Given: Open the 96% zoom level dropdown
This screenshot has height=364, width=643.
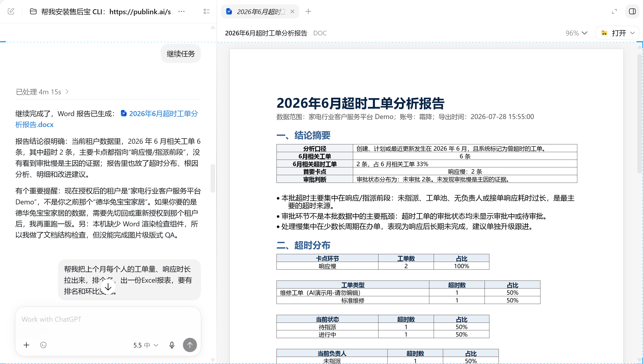Looking at the screenshot, I should coord(576,33).
